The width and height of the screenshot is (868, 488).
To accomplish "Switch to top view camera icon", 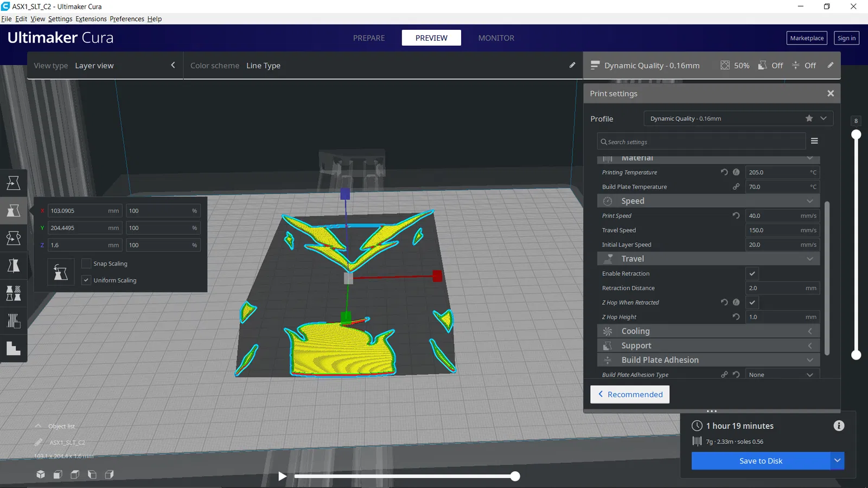I will pyautogui.click(x=75, y=474).
